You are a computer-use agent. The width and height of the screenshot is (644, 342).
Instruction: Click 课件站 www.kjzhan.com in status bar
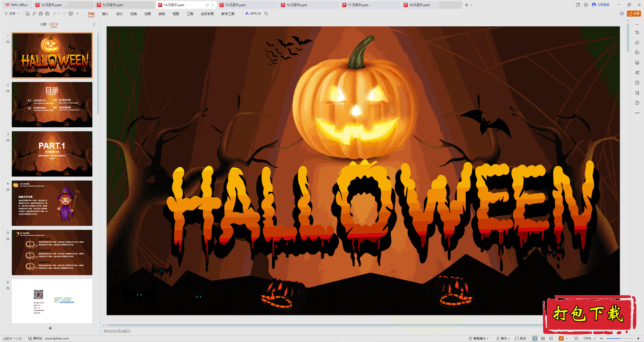coord(49,338)
